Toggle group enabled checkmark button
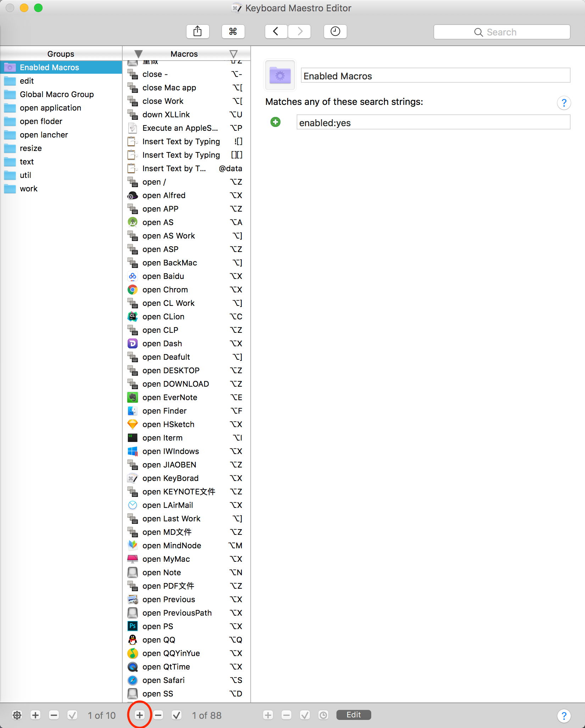The height and width of the screenshot is (728, 585). coord(72,715)
